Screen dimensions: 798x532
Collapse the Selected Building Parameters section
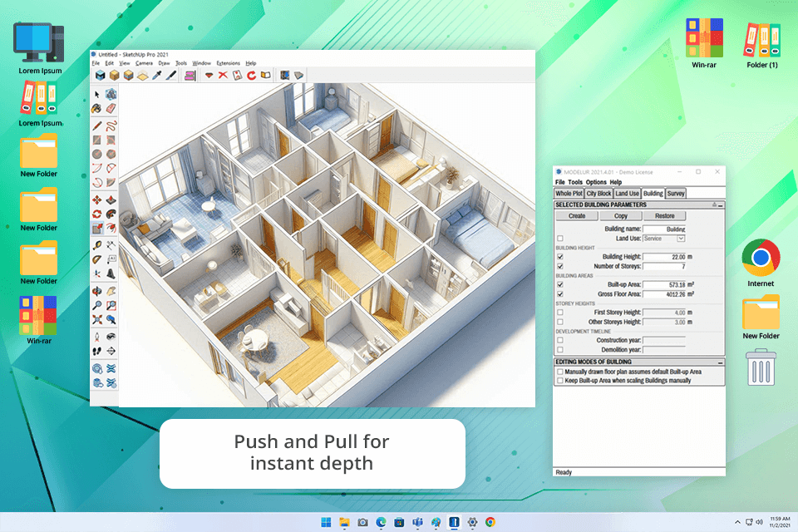click(721, 204)
